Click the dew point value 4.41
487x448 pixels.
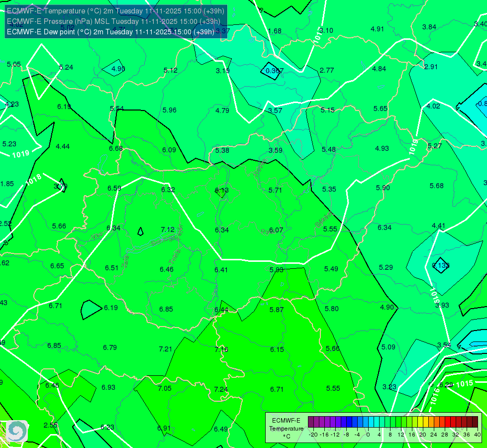coord(439,225)
